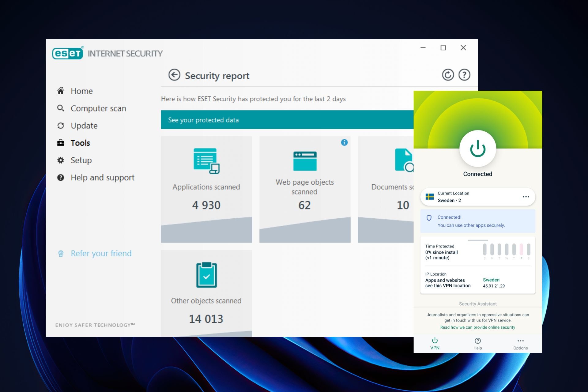Click the Tools toolbox icon in the sidebar
Screen dimensions: 588x392
pyautogui.click(x=61, y=143)
